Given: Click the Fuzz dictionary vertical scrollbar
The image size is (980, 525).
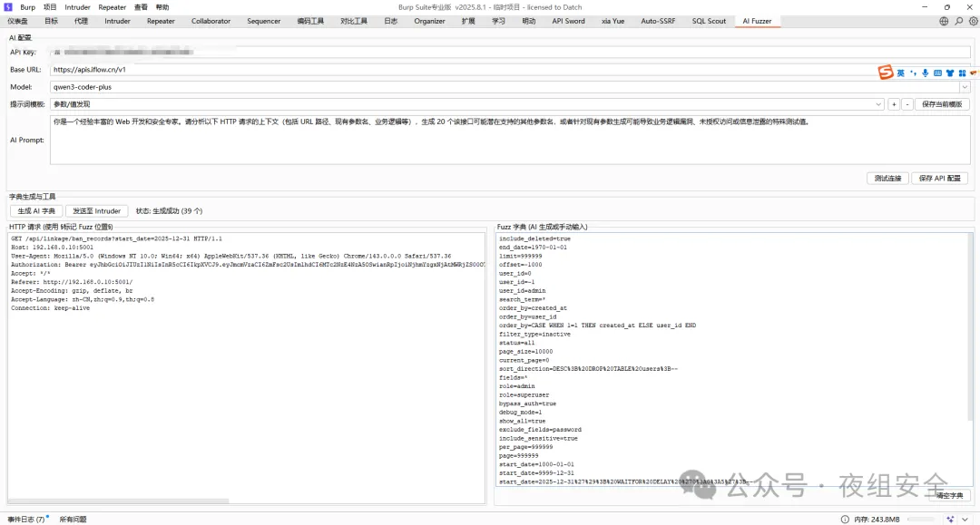Looking at the screenshot, I should (x=971, y=326).
